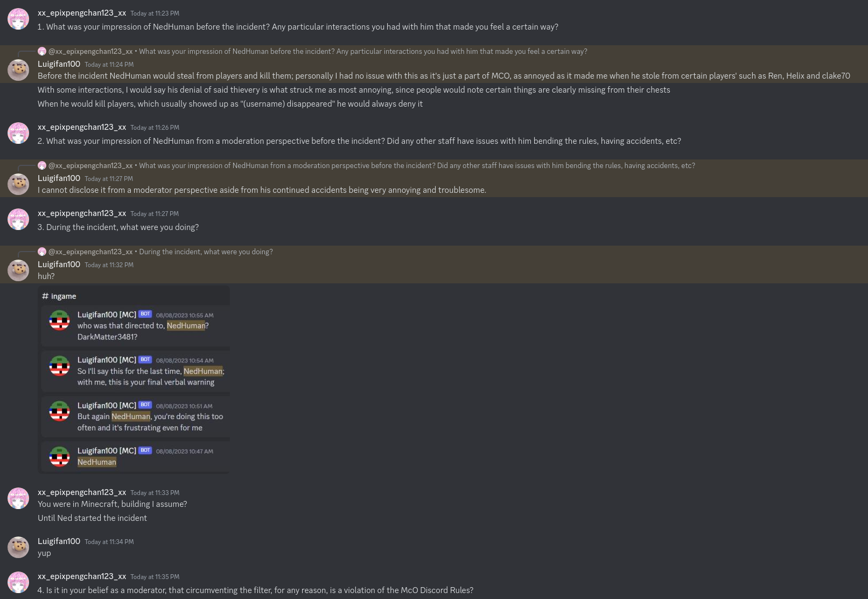Click xx_epixpengchan123_xx avatar on the 11:23 PM message
Image resolution: width=868 pixels, height=599 pixels.
coord(18,19)
